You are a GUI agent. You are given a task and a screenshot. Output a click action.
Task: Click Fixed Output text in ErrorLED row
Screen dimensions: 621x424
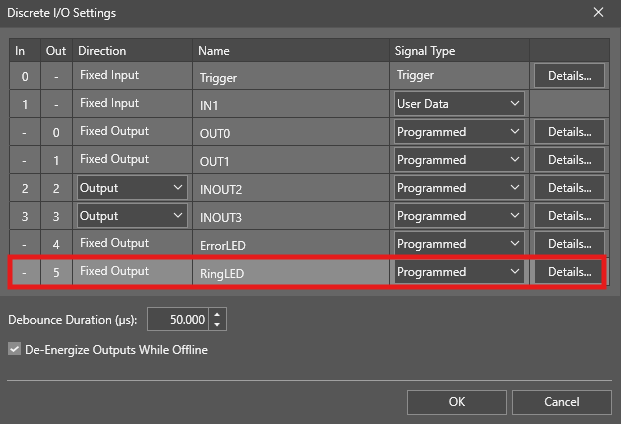pyautogui.click(x=114, y=243)
